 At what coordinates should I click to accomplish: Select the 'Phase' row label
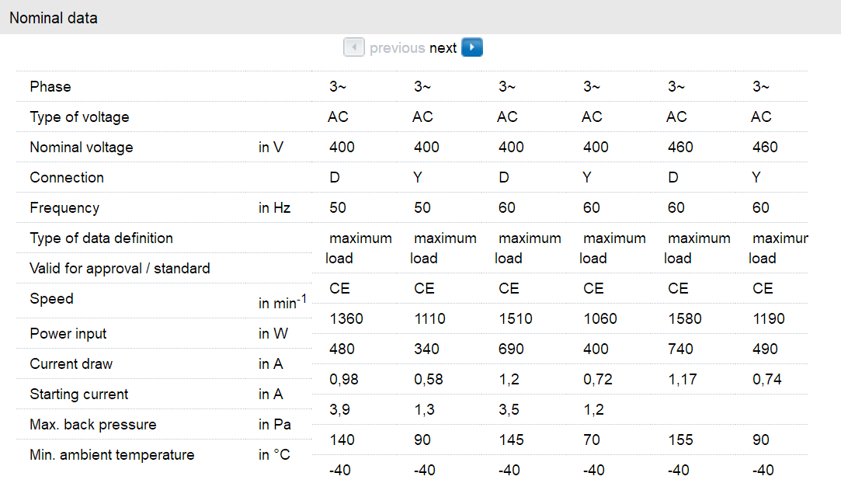coord(50,86)
